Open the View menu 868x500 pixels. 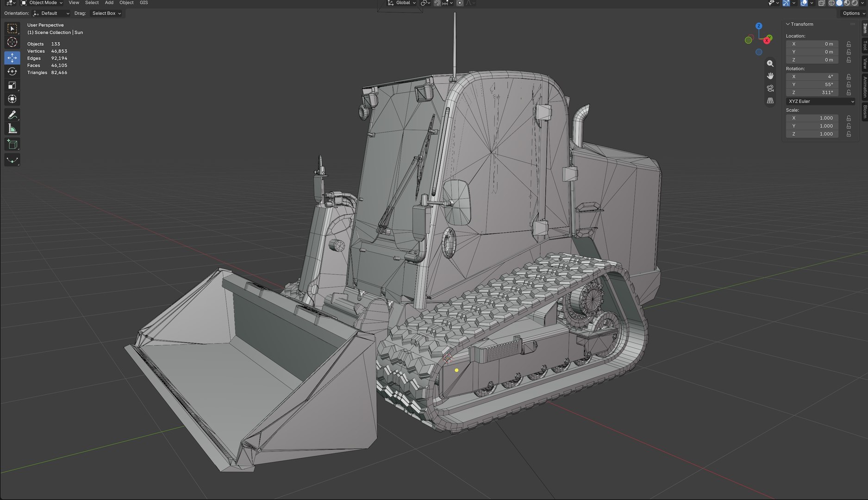[74, 3]
